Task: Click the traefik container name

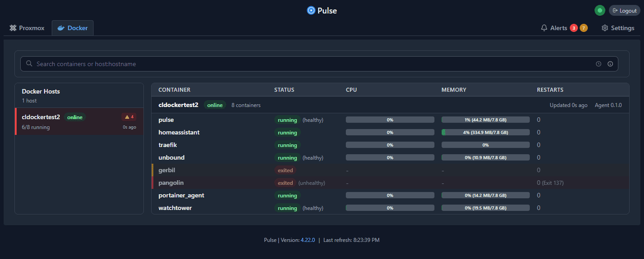Action: pos(168,145)
